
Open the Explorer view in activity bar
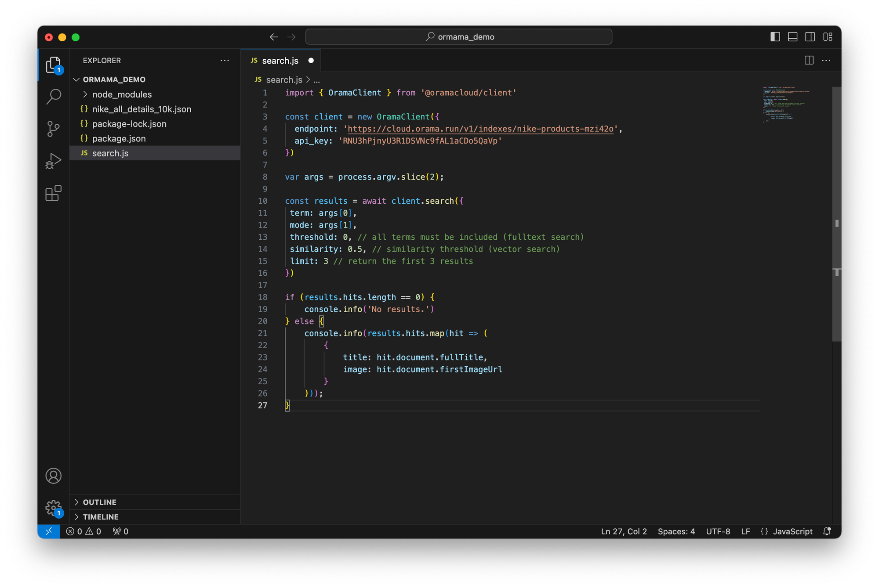click(54, 65)
